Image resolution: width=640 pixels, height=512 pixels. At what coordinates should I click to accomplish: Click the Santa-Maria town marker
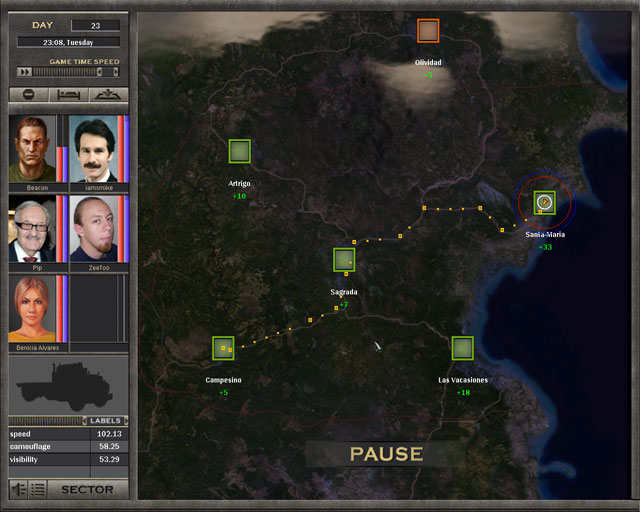click(x=545, y=203)
